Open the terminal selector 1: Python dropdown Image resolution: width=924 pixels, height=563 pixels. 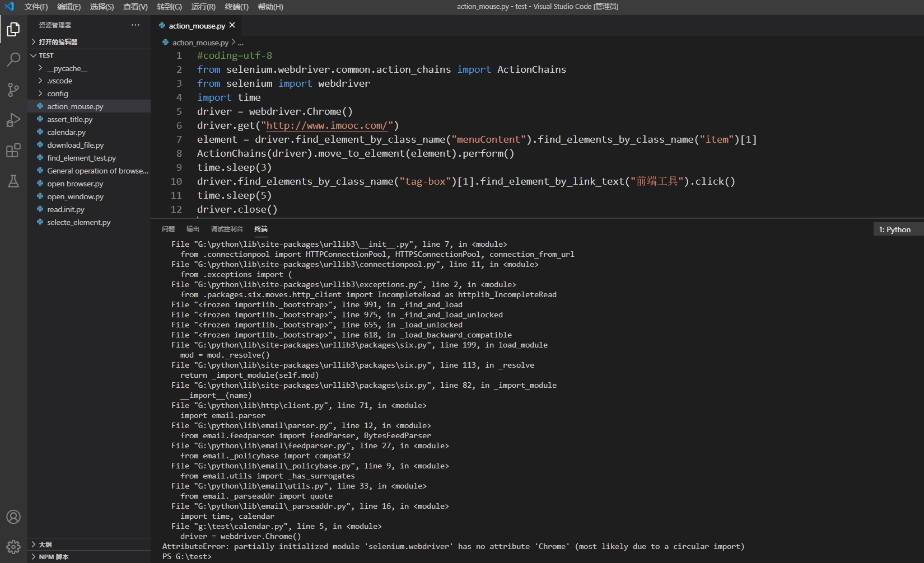click(898, 229)
